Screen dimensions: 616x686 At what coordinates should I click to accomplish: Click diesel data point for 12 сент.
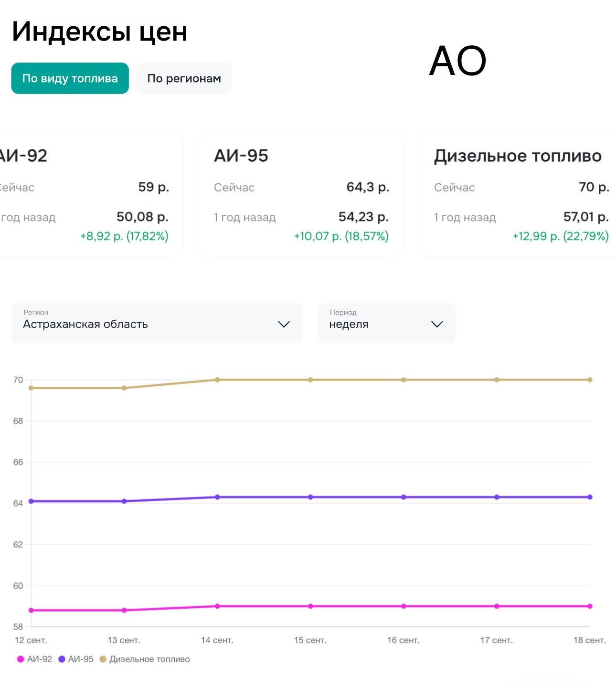point(31,388)
